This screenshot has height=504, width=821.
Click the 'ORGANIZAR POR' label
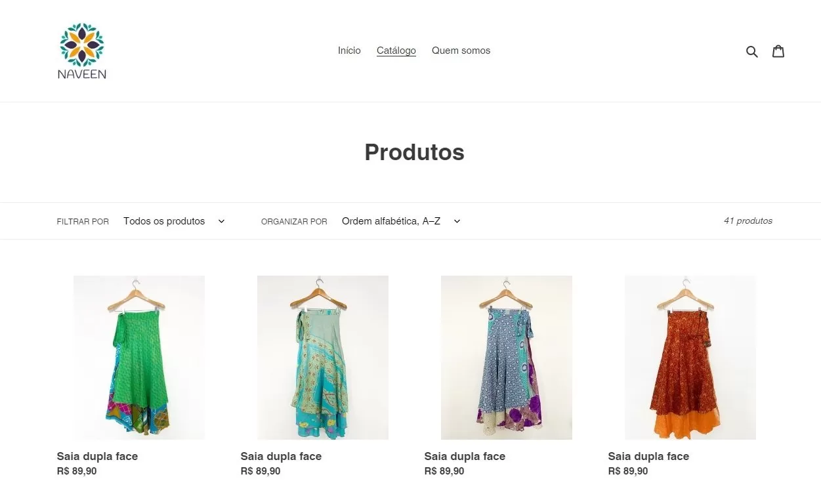click(294, 222)
